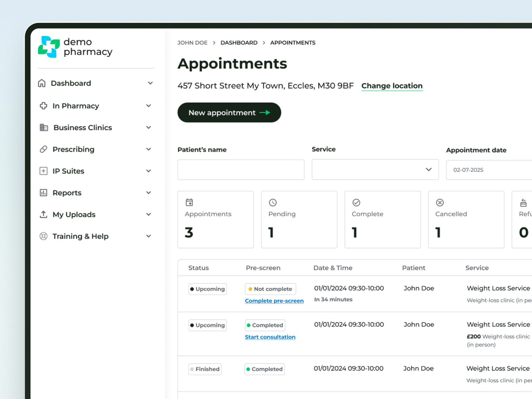This screenshot has height=399, width=532.
Task: Click the demo pharmacy logo
Action: [x=75, y=47]
